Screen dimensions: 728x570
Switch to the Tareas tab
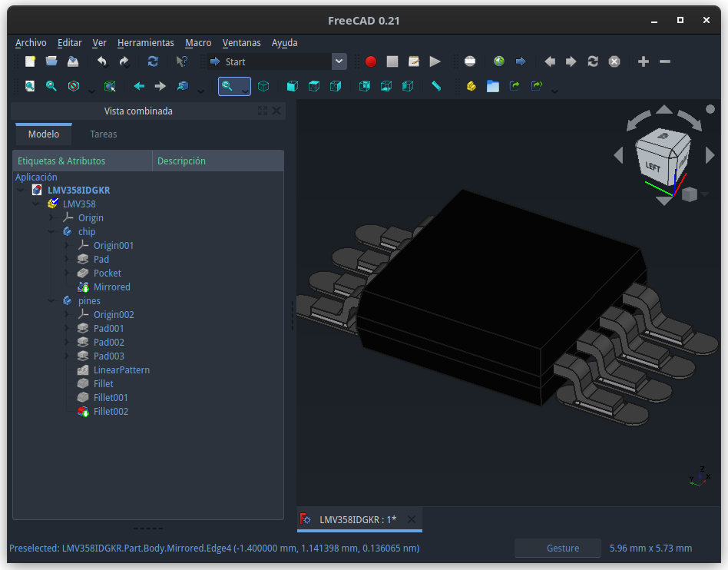[103, 134]
